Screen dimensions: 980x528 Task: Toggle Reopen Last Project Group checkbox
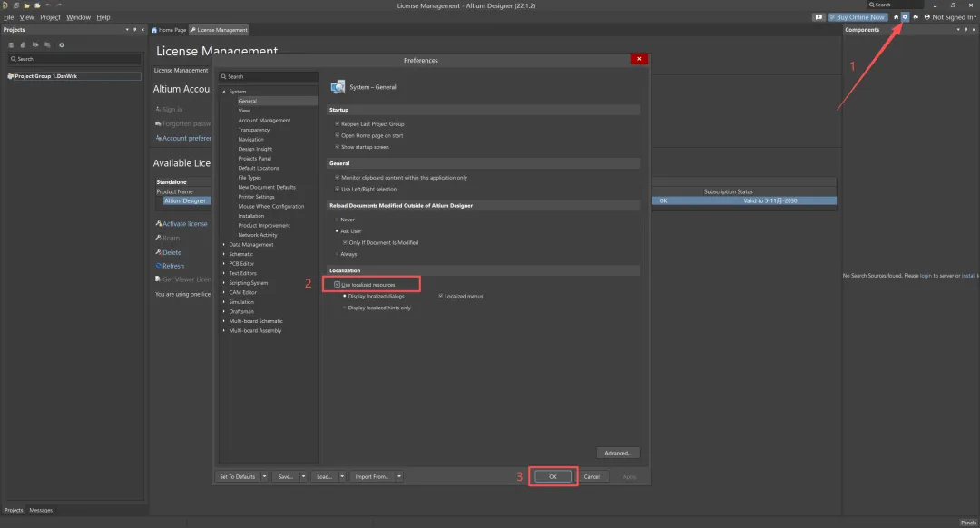(337, 123)
